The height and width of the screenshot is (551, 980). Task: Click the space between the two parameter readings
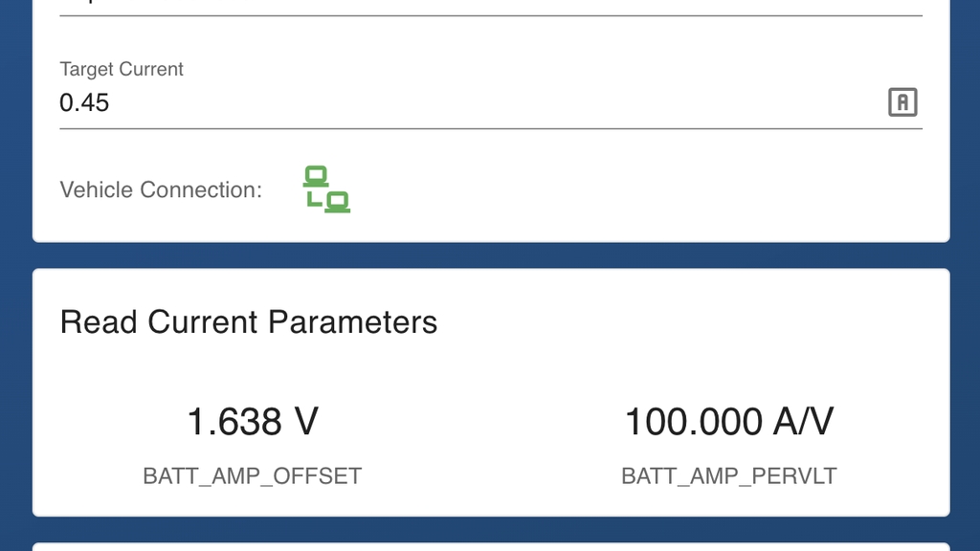pos(490,440)
